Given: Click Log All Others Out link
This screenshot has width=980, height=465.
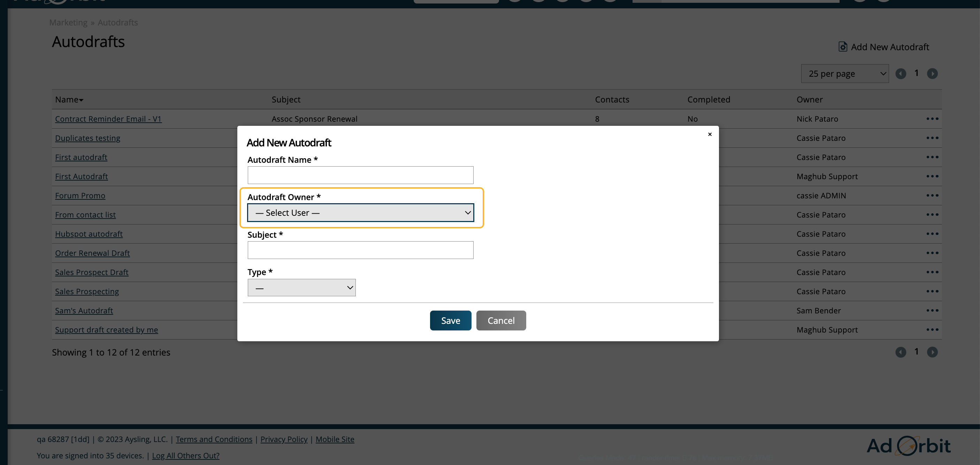Looking at the screenshot, I should [x=186, y=456].
